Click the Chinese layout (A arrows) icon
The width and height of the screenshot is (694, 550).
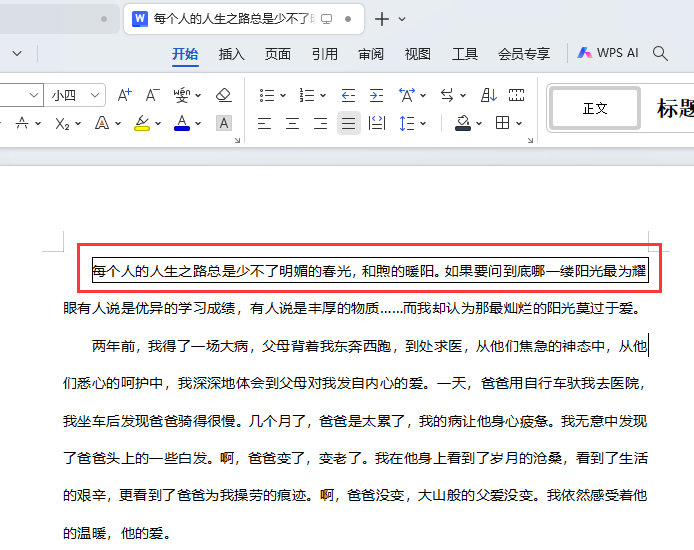coord(407,95)
